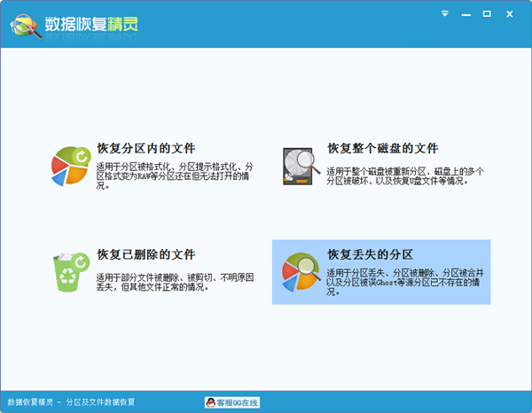Click the lost partition recovery pie icon
This screenshot has height=413, width=532.
(301, 272)
